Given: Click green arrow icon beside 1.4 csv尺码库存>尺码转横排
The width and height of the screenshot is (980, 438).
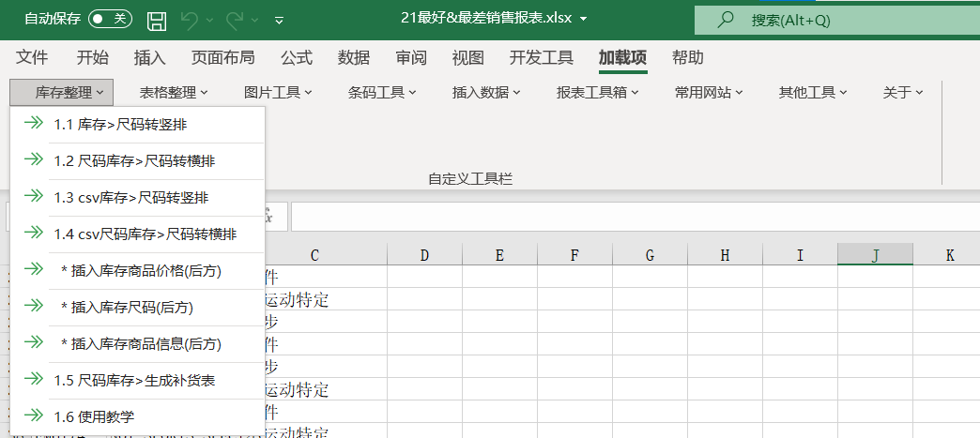Looking at the screenshot, I should point(33,233).
